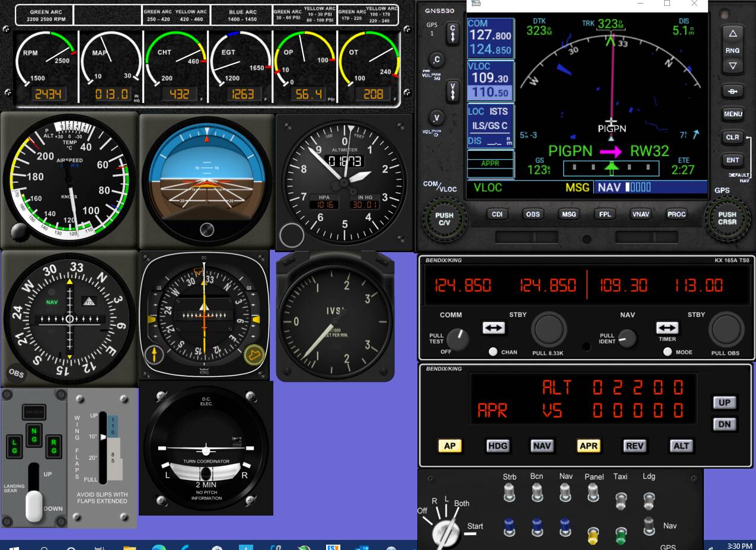
Task: Select CDI on the GNS530
Action: click(497, 214)
